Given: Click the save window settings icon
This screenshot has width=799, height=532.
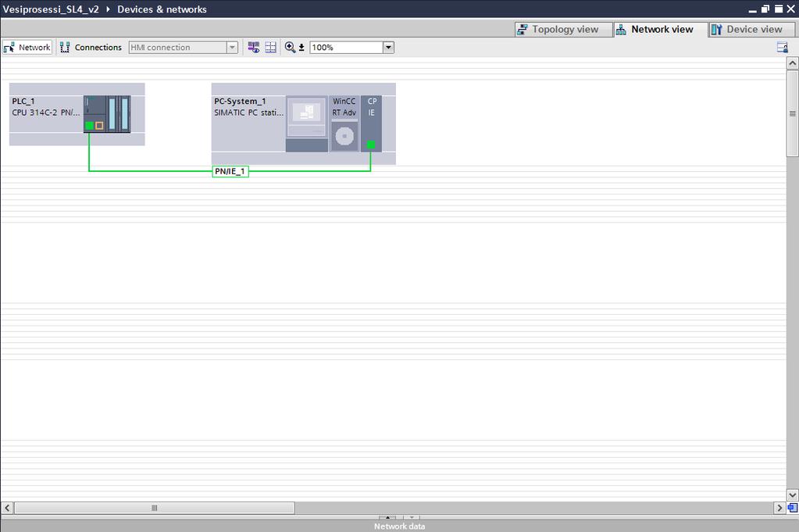Looking at the screenshot, I should (x=782, y=48).
